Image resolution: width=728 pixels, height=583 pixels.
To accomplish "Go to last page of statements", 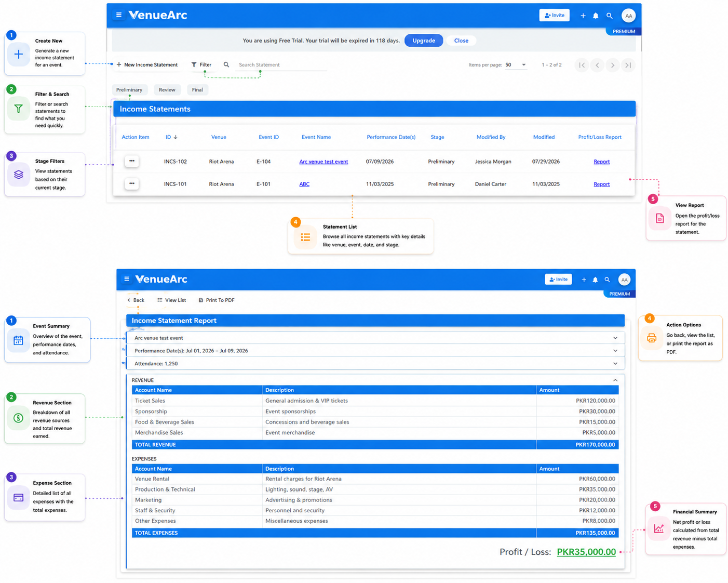I will pos(628,65).
